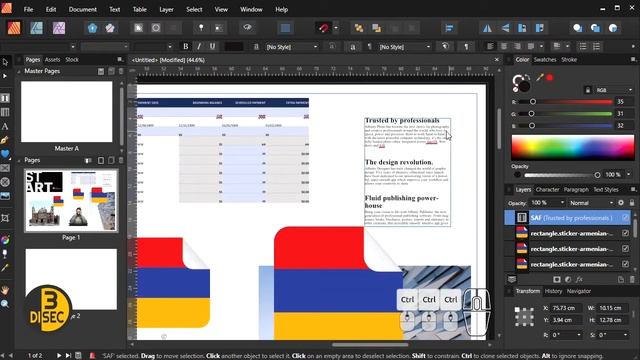Select the Place Image tool
This screenshot has height=360, width=640.
pos(5,196)
